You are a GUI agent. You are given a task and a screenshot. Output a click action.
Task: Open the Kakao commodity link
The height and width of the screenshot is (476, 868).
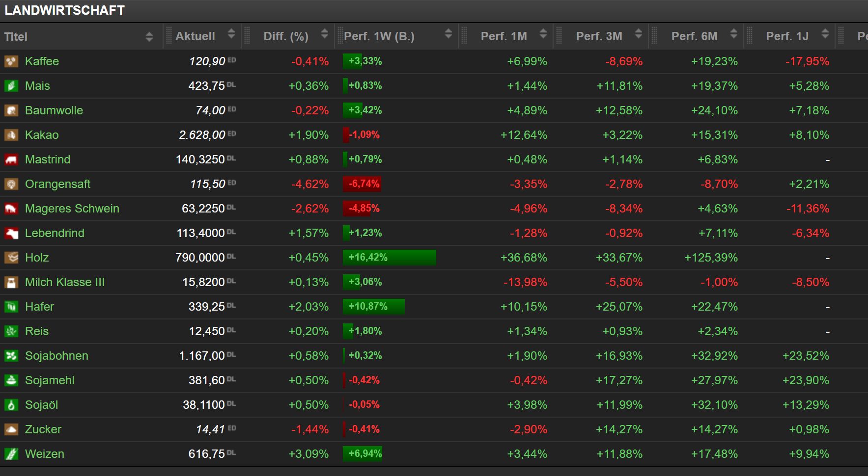click(42, 135)
